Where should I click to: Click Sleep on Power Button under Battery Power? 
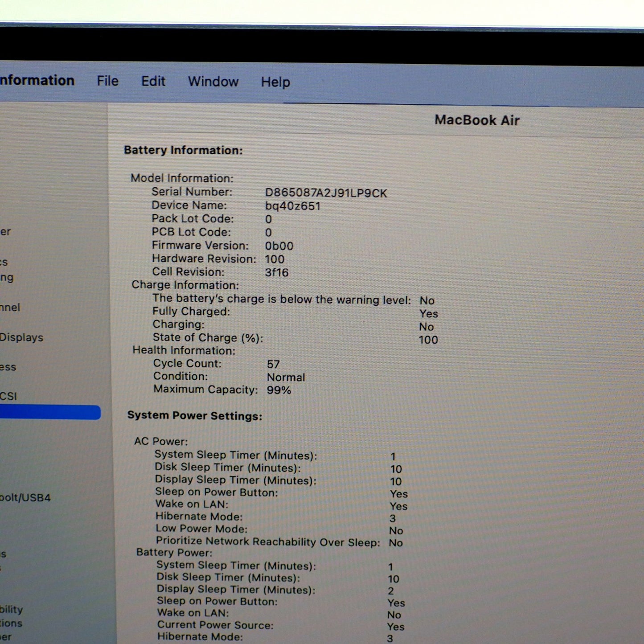point(217,601)
